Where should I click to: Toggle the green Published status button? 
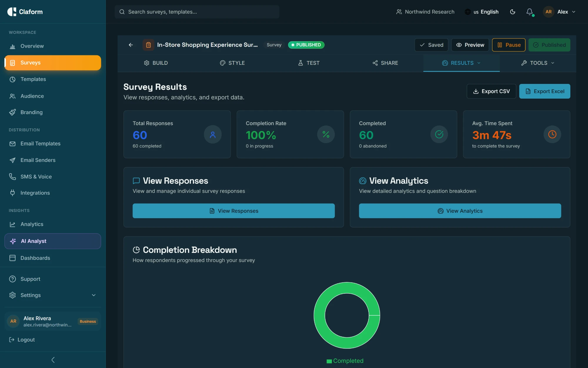[x=549, y=45]
